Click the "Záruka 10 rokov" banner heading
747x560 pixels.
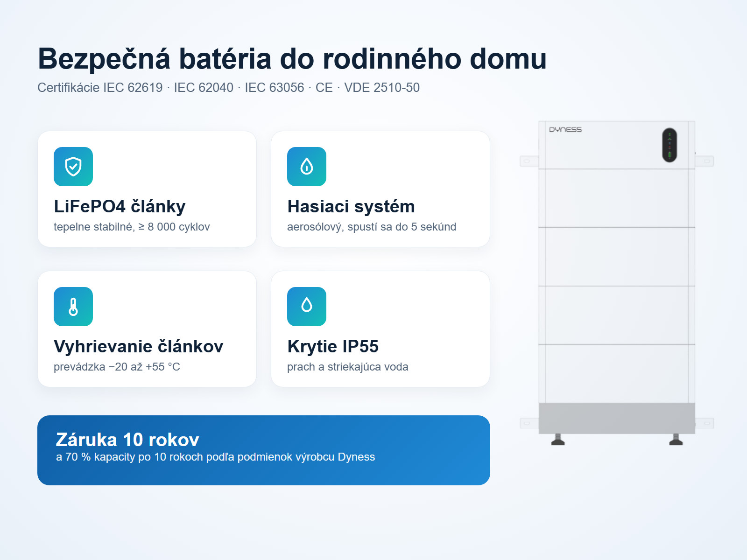127,440
